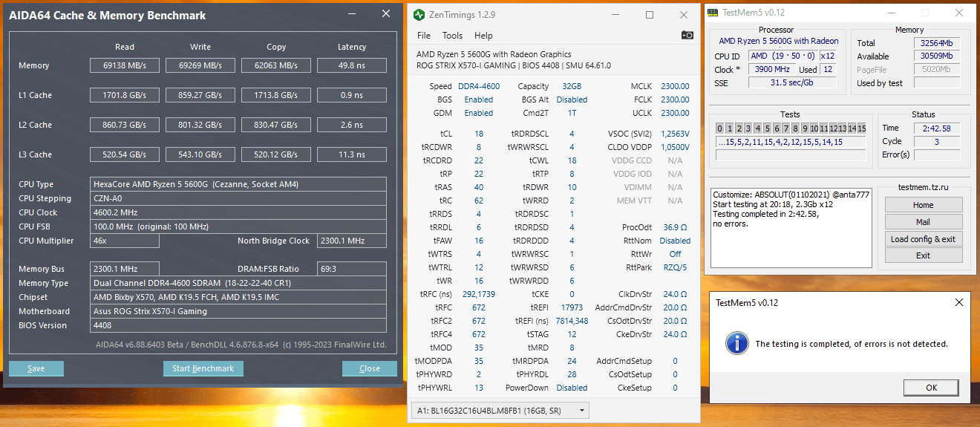Click Load config & exit button

click(924, 239)
